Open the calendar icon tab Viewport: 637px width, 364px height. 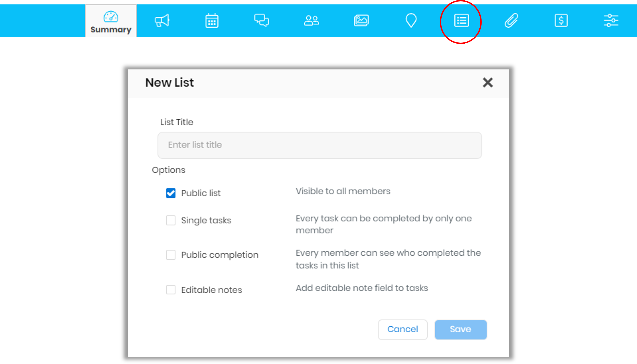[212, 20]
